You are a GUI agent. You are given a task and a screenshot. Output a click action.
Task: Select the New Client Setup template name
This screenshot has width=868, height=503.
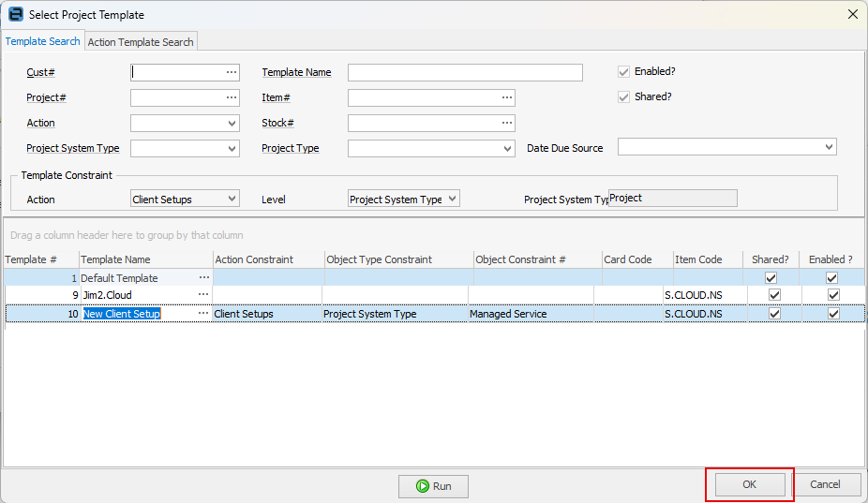tap(122, 314)
